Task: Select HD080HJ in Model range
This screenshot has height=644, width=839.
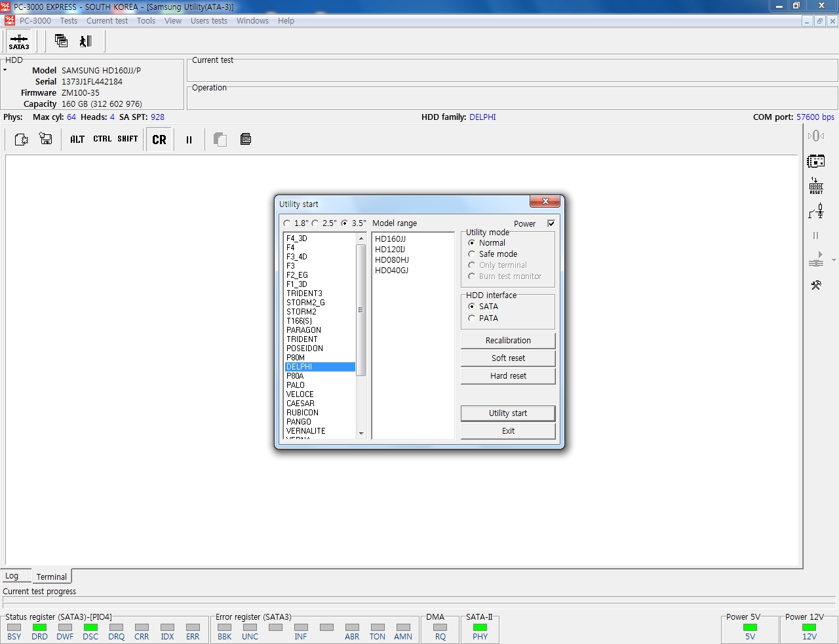Action: pos(392,260)
